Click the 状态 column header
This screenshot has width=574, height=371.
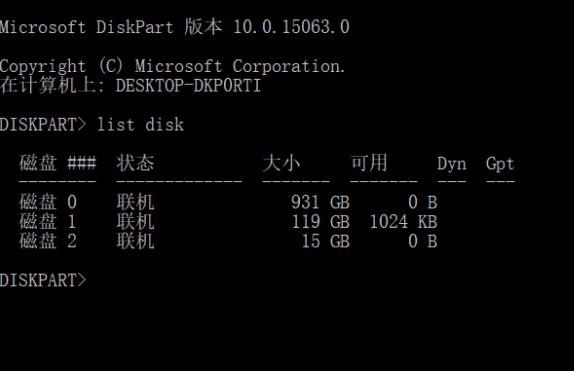(135, 163)
